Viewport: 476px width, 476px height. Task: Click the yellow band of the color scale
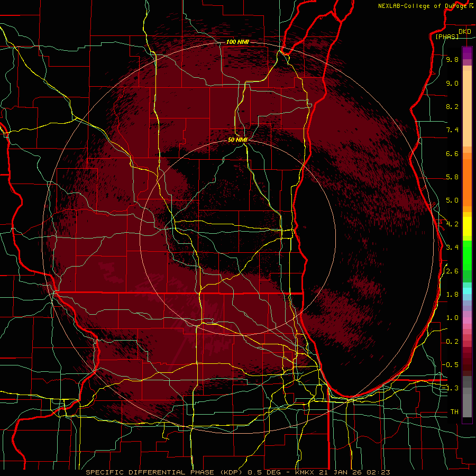click(467, 226)
